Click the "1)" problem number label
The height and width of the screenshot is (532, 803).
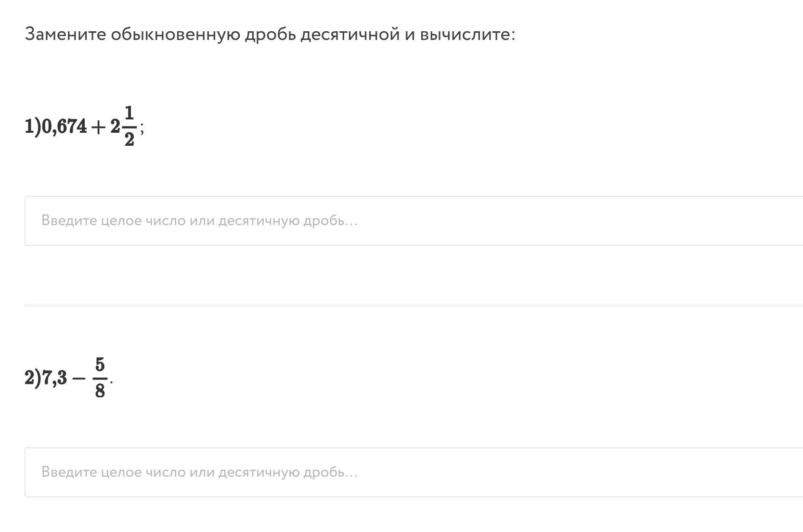pos(33,127)
